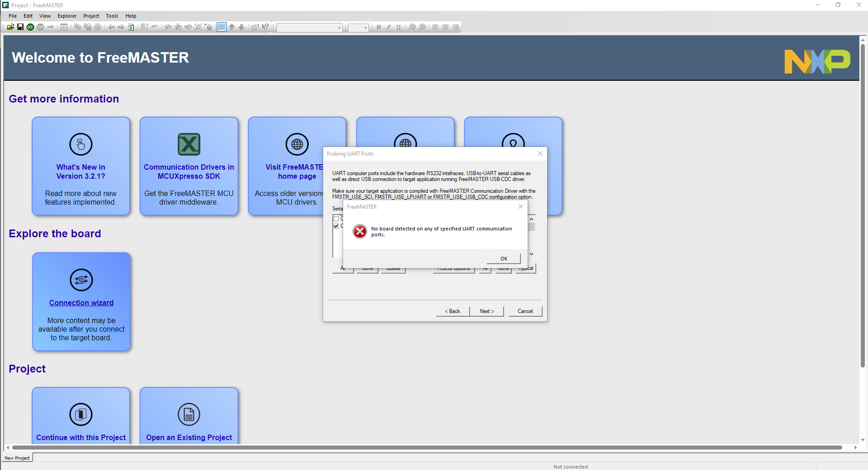Start communication using the green GO! icon
This screenshot has height=470, width=868.
pos(30,27)
